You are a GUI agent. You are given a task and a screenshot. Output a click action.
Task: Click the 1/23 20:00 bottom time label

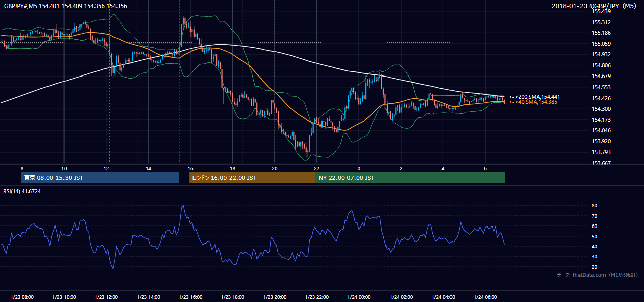click(275, 297)
